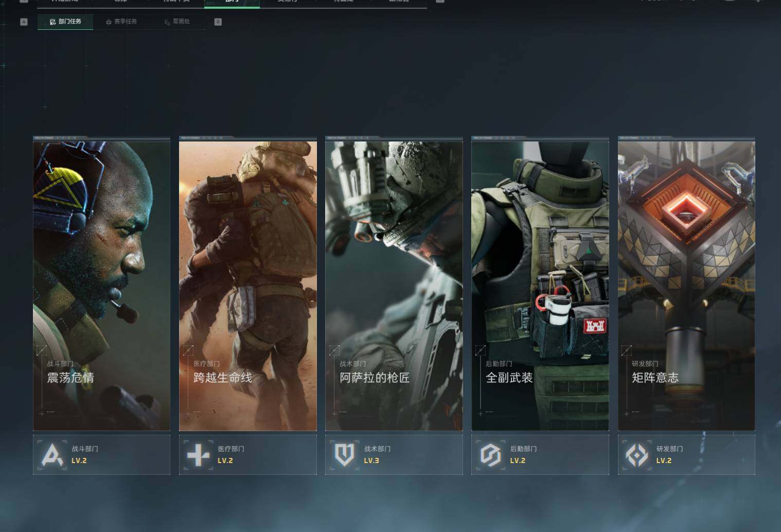Screen dimensions: 781x532
Task: Click the 震荡危情 mission title text
Action: coord(70,378)
